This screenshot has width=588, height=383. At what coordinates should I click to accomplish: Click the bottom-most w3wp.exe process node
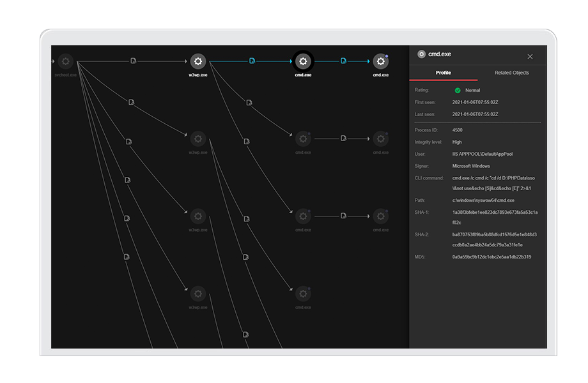tap(197, 294)
